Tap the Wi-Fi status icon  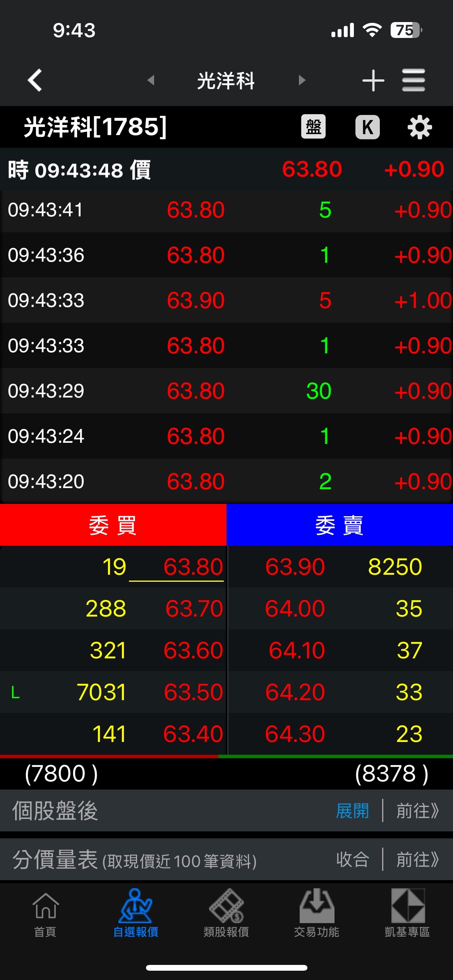click(x=372, y=30)
